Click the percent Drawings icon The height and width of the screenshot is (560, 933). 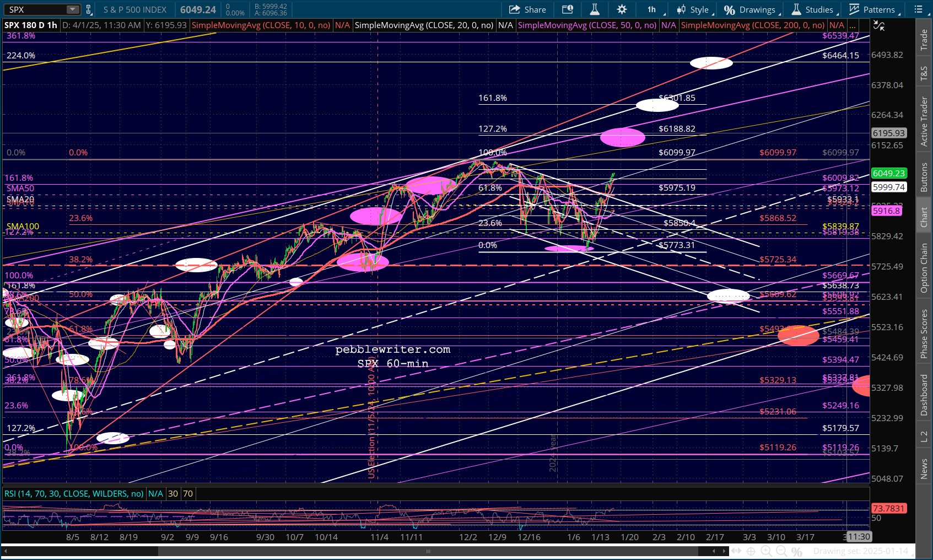(x=730, y=10)
